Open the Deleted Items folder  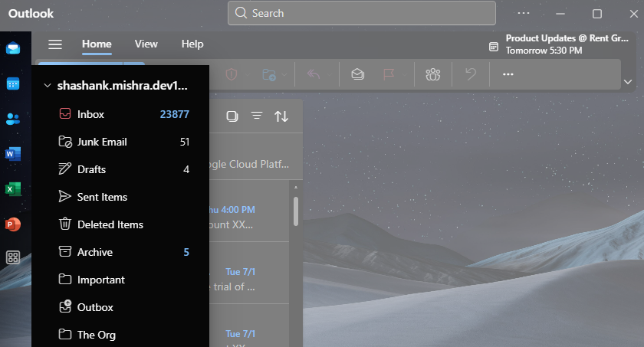point(122,224)
